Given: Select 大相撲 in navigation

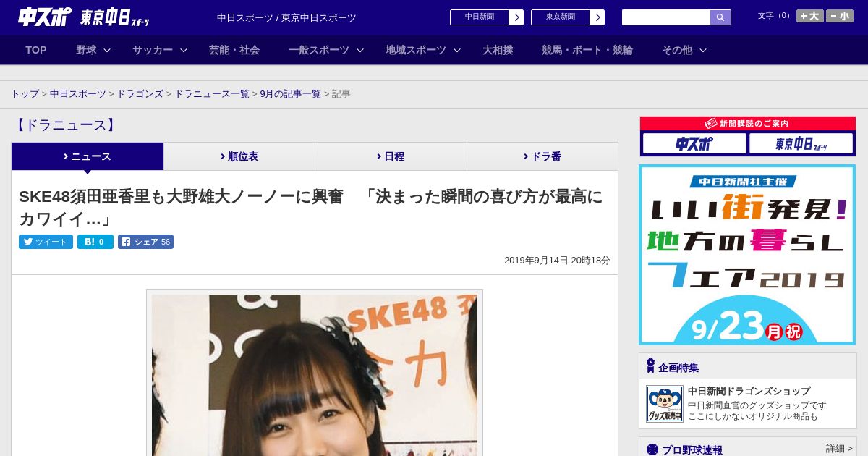Looking at the screenshot, I should point(498,50).
